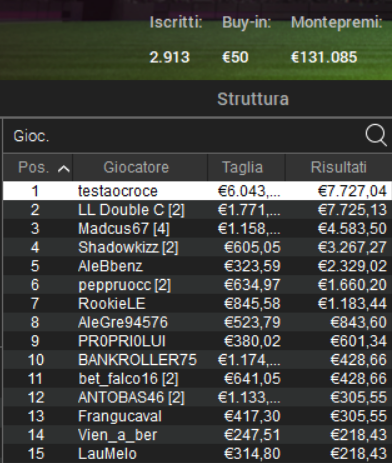392x463 pixels.
Task: Select the peppruocc row
Action: (197, 285)
